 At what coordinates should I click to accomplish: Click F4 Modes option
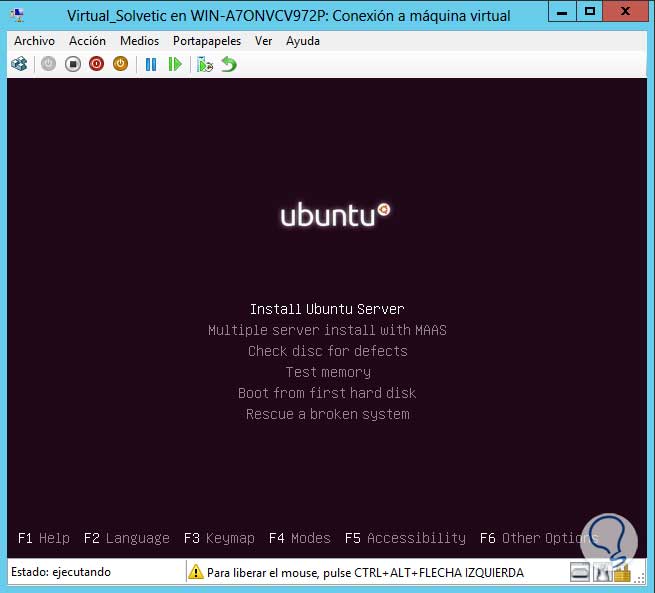(x=300, y=538)
